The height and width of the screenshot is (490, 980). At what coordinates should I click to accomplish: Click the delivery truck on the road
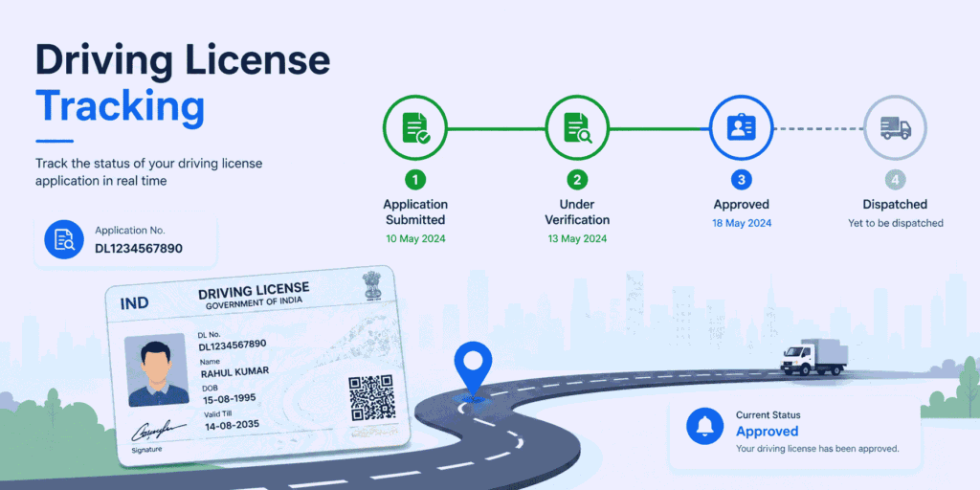tap(814, 357)
